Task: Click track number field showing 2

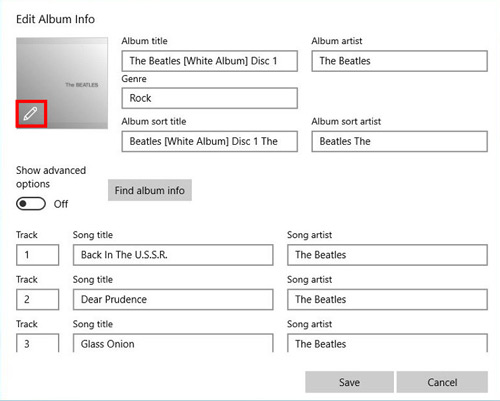Action: click(x=38, y=299)
